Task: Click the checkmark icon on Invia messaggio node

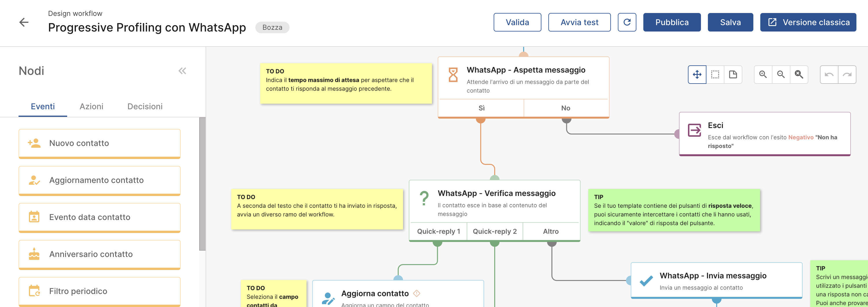Action: (x=646, y=280)
